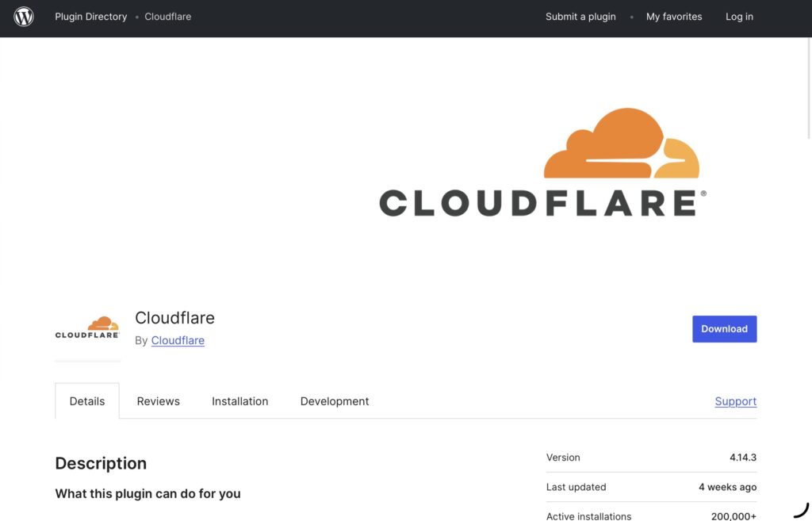Screen dimensions: 812x521
Task: Click the Cloudflare breadcrumb in the header
Action: (168, 17)
